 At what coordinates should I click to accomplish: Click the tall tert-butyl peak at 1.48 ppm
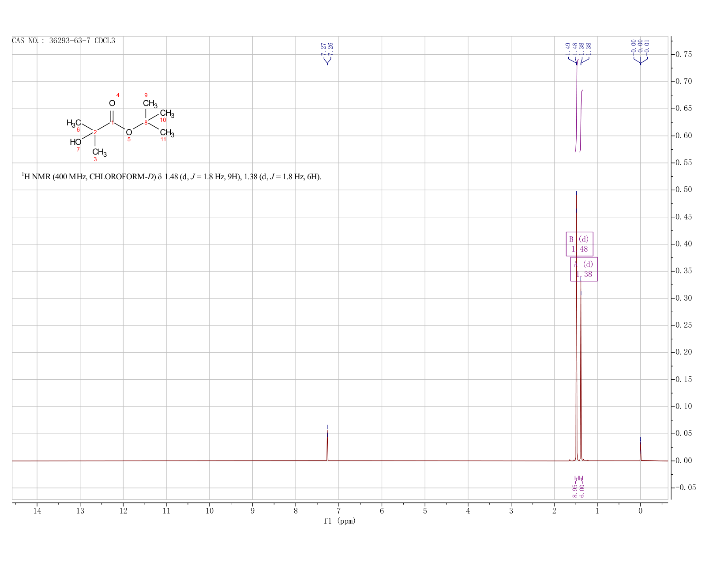click(x=576, y=327)
